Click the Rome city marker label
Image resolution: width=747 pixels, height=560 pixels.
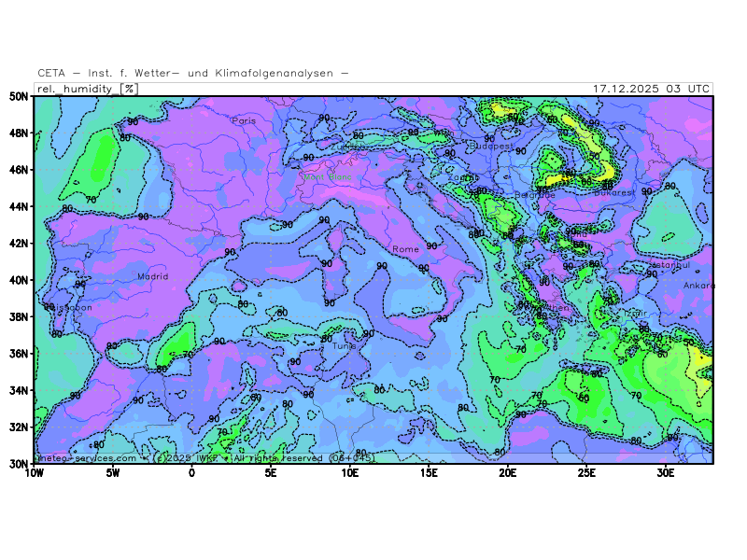point(406,249)
